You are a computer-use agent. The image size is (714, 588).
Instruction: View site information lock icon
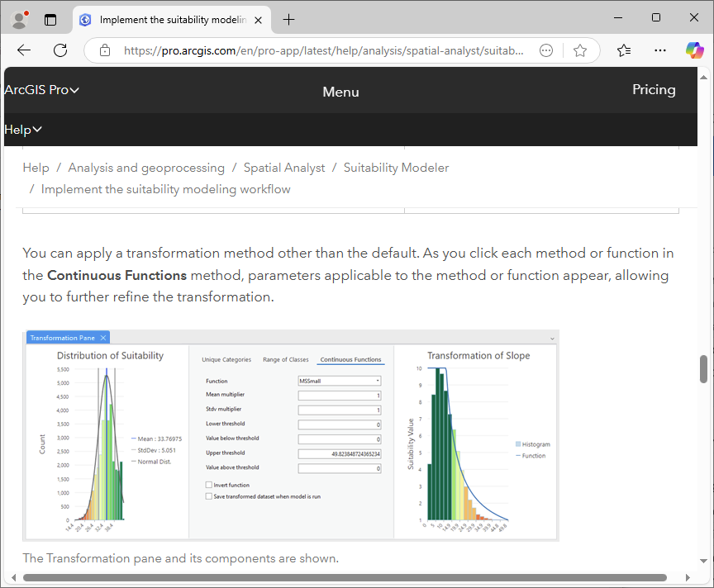click(105, 50)
